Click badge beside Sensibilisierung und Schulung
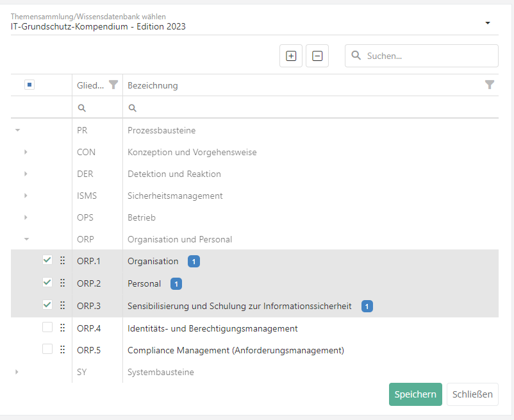 tap(367, 307)
